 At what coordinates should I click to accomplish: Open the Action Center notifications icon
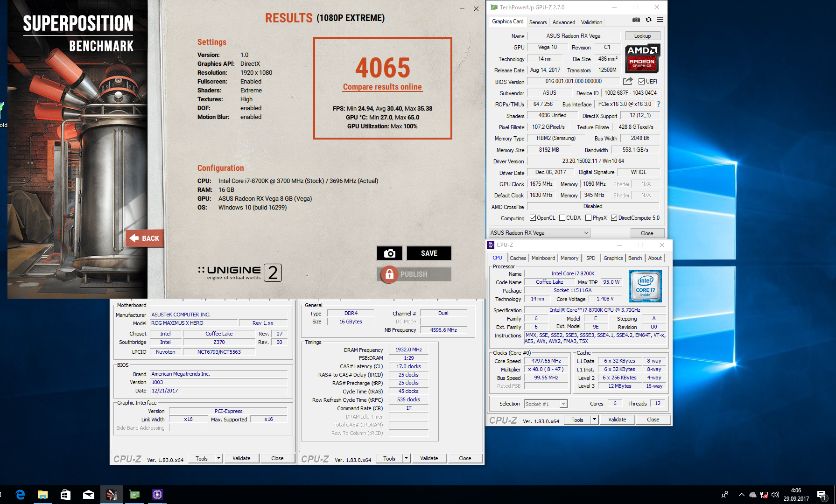[x=822, y=495]
